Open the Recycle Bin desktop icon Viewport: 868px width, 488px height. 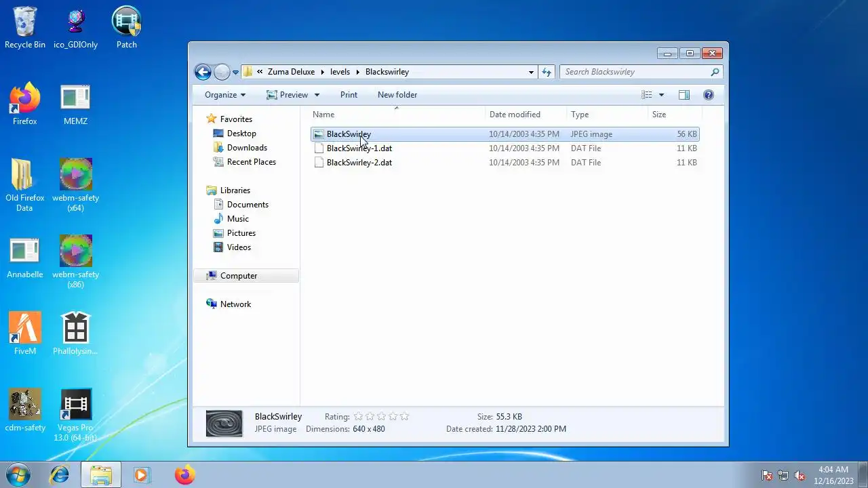tap(25, 28)
